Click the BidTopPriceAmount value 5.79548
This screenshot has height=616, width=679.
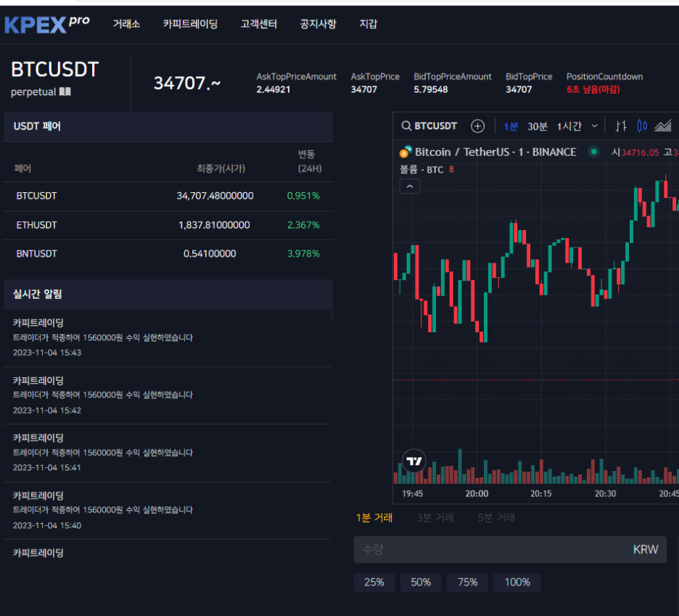[x=430, y=90]
